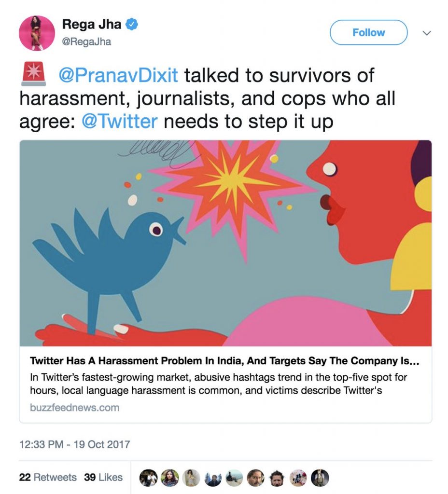
Task: Click the Follow button
Action: [368, 32]
